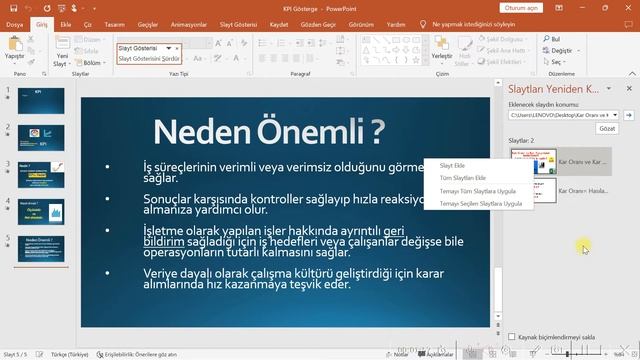Select slide 3 thumbnail in slide panel
The image size is (640, 360).
tap(41, 175)
